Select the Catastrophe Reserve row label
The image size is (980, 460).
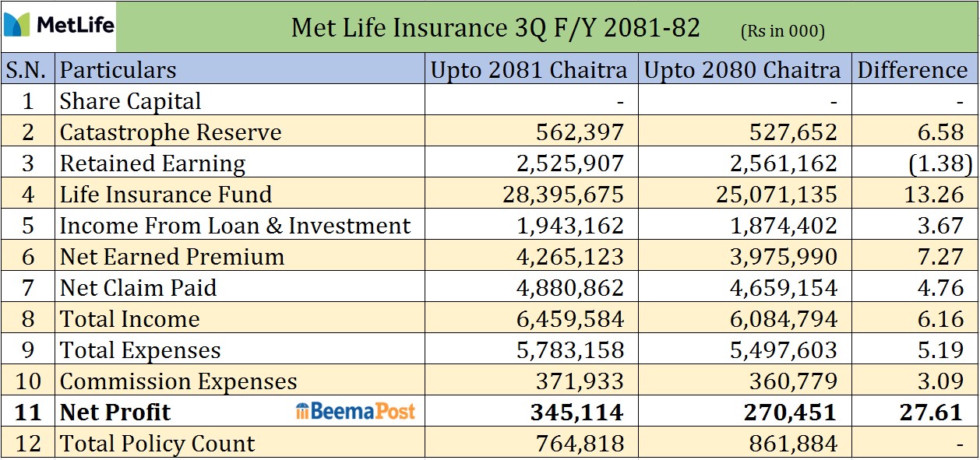tap(171, 132)
